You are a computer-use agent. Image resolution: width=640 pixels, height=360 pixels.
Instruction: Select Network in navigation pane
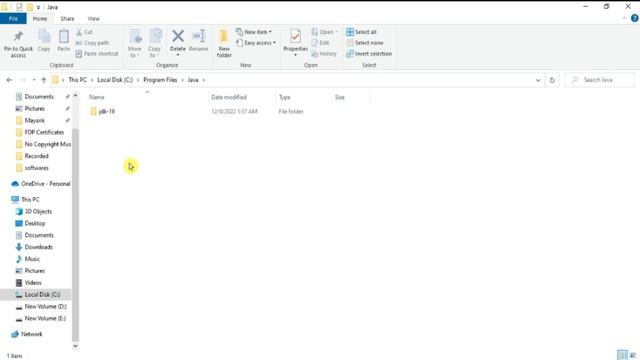31,334
